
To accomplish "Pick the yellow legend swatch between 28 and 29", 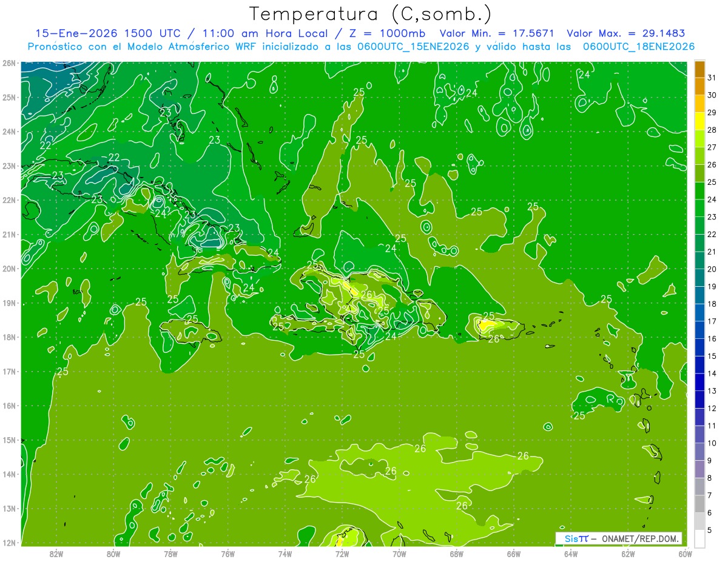I will point(699,121).
